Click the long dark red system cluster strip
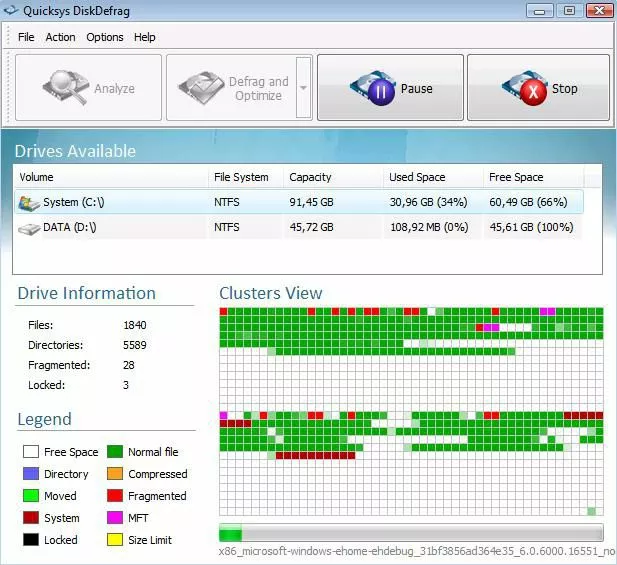617x565 pixels. tap(316, 455)
